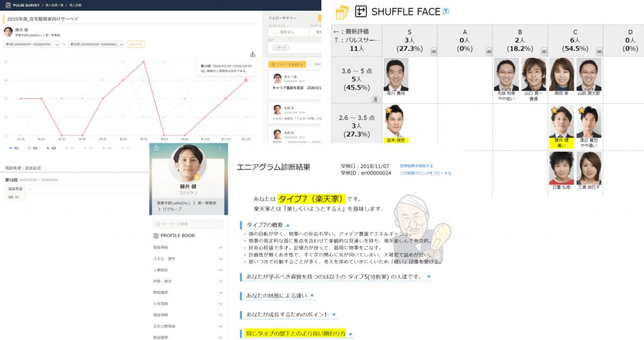Open the Shuffle Face help question mark
The height and width of the screenshot is (340, 644).
click(446, 11)
